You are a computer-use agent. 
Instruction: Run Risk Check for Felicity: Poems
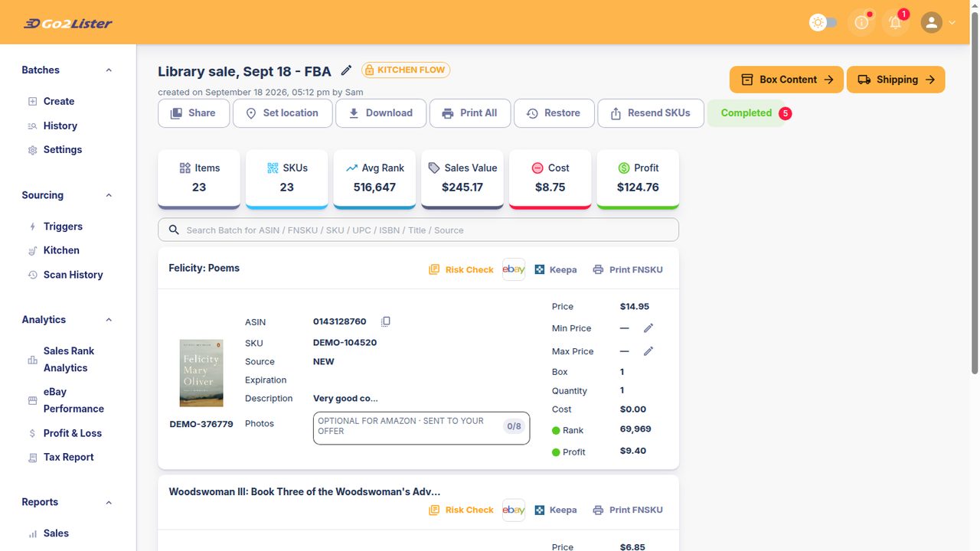pos(461,269)
